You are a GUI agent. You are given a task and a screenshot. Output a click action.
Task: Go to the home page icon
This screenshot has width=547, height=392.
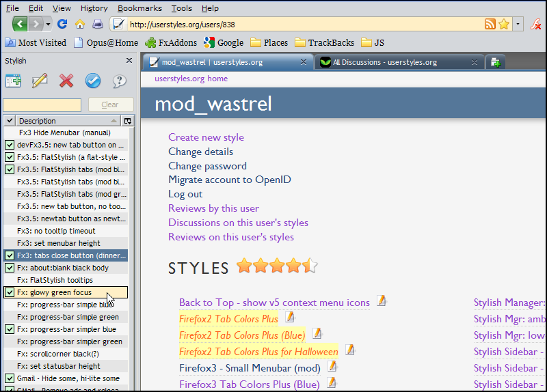click(x=80, y=24)
